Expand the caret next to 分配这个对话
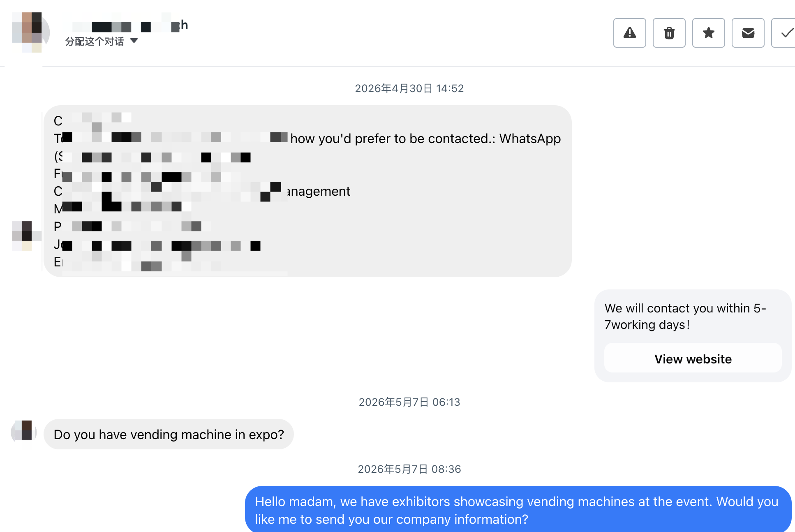 pyautogui.click(x=134, y=41)
